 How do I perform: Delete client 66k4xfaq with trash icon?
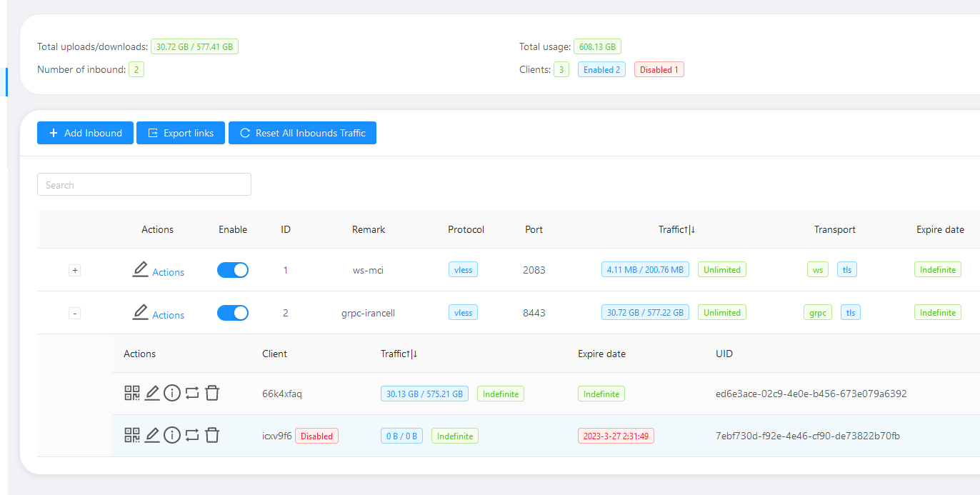tap(212, 393)
